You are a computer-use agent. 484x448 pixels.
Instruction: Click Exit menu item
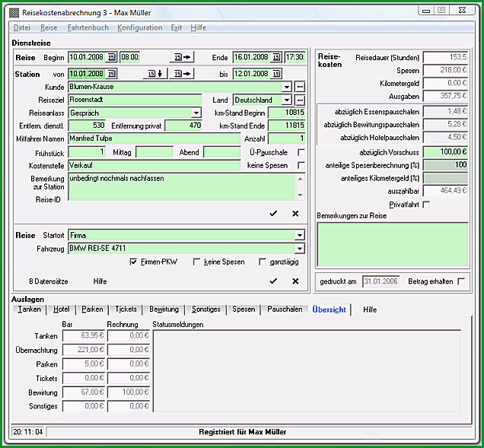pyautogui.click(x=177, y=28)
